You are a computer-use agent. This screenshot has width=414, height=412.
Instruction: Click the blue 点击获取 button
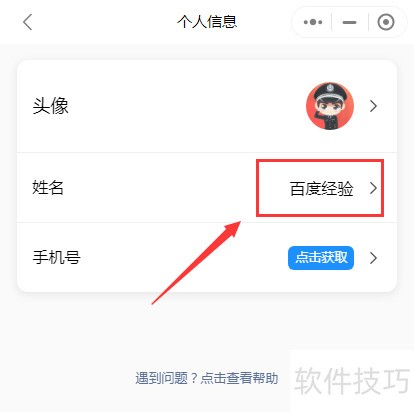(321, 258)
